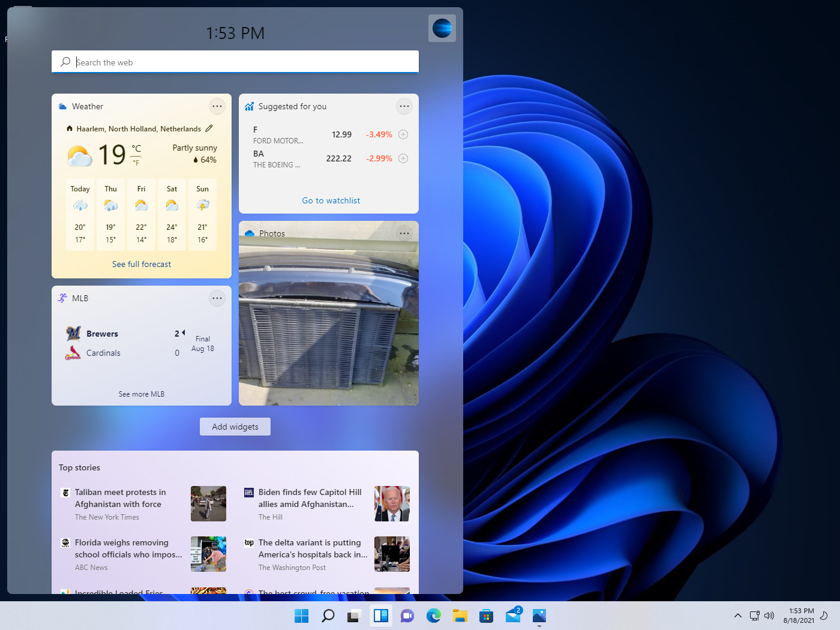Launch Task View from the taskbar
Viewport: 840px width, 630px height.
pos(354,616)
